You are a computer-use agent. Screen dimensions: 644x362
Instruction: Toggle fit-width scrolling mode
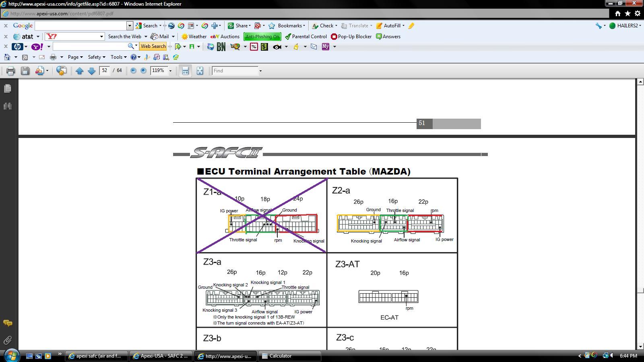coord(185,71)
